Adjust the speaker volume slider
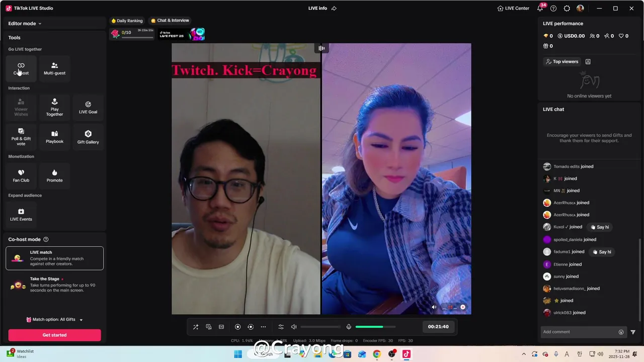 [x=320, y=327]
